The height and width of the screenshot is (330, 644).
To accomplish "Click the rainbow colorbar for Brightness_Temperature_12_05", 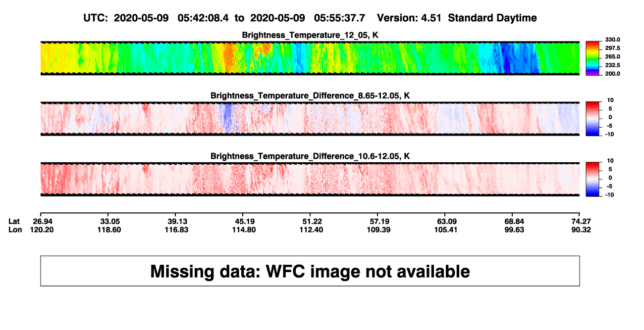I will pyautogui.click(x=593, y=58).
